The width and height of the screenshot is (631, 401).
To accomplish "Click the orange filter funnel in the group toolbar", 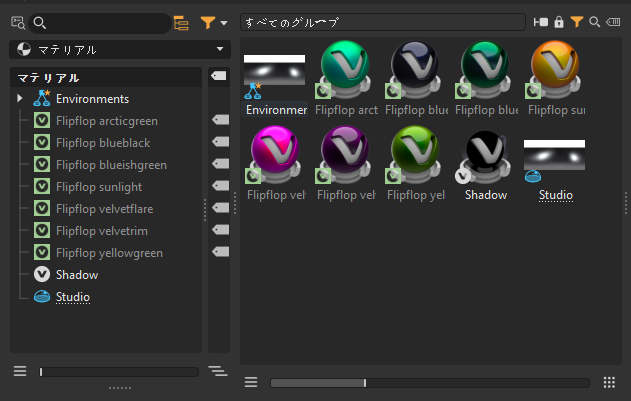I will coord(577,22).
